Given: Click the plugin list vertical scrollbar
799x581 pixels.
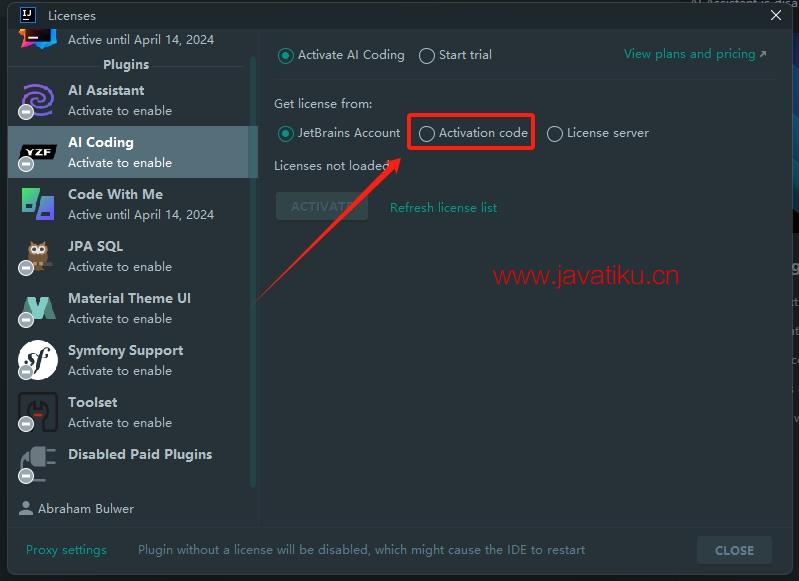Looking at the screenshot, I should tap(253, 270).
